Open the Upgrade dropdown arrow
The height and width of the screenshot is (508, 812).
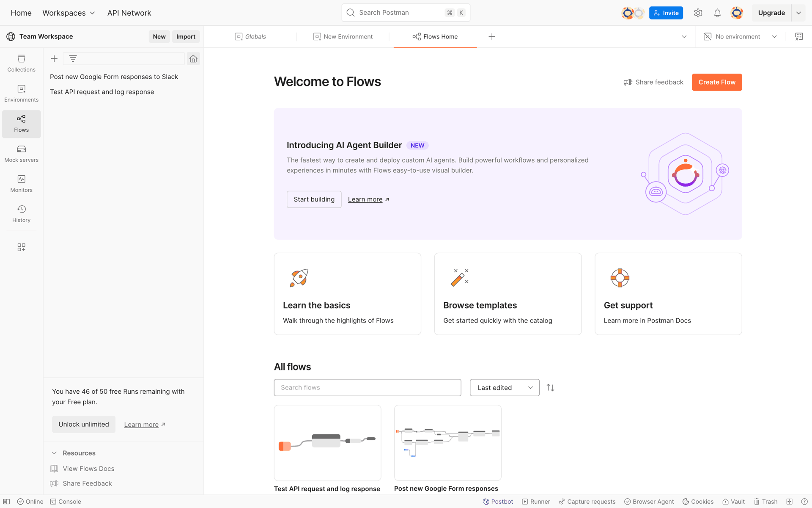point(798,13)
